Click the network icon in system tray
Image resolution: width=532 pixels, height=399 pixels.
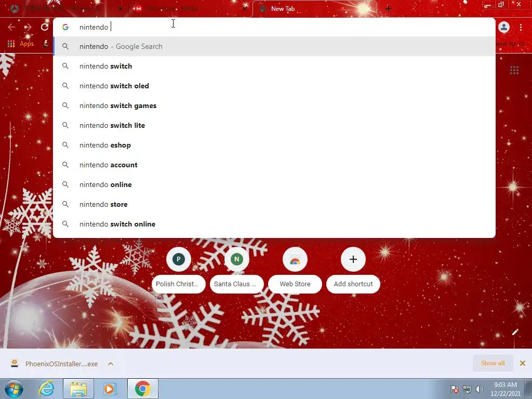pyautogui.click(x=467, y=389)
